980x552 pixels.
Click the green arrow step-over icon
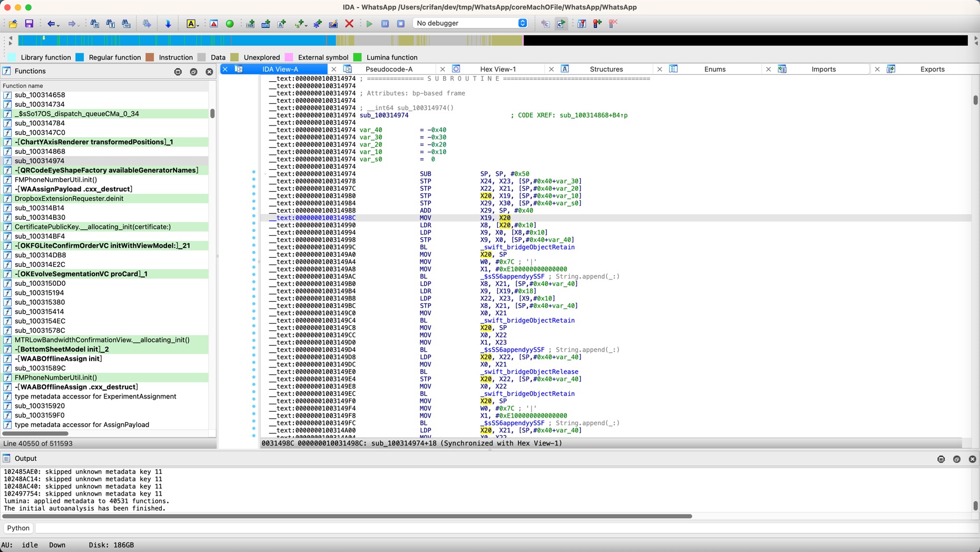561,24
